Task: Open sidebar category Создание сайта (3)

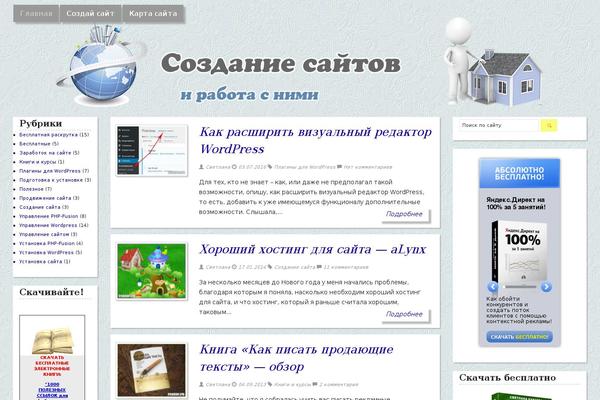Action: point(44,207)
